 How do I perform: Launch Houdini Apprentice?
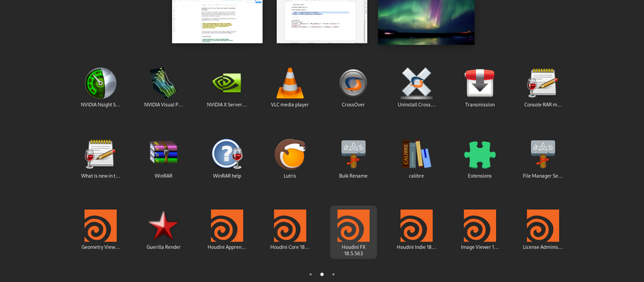[227, 226]
